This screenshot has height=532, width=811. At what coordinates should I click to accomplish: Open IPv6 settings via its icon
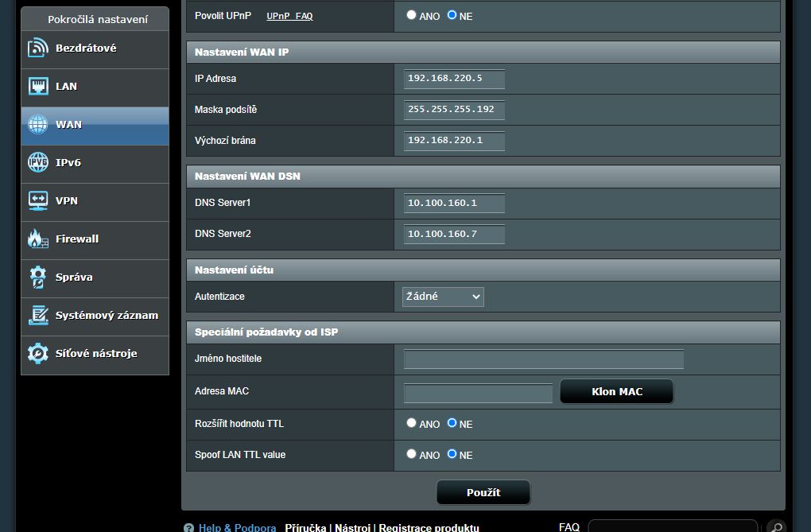(38, 163)
